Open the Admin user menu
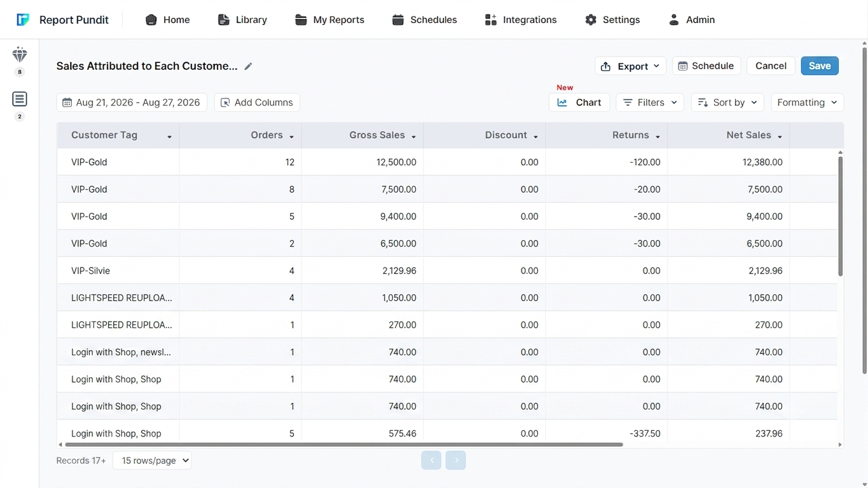Viewport: 868px width, 488px height. tap(692, 20)
